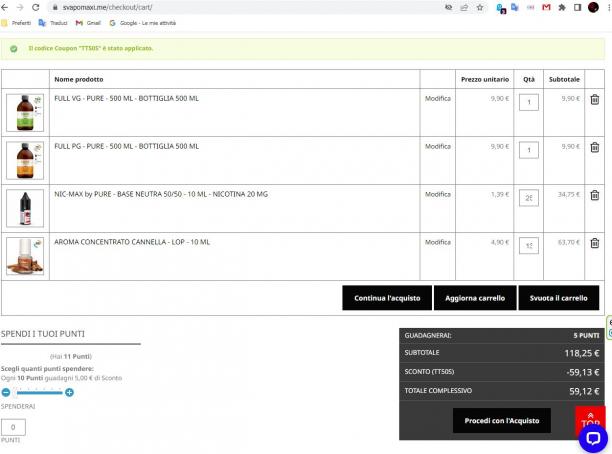The height and width of the screenshot is (454, 612).
Task: Trash the NIC-MAX base neutra row
Action: click(594, 195)
